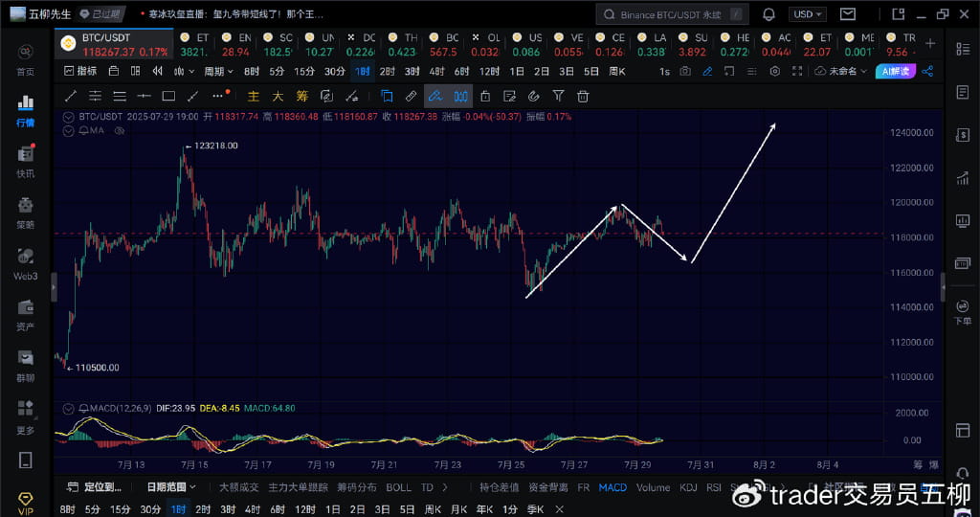Open the 日期范围 date range dropdown
This screenshot has width=980, height=517.
(x=170, y=486)
